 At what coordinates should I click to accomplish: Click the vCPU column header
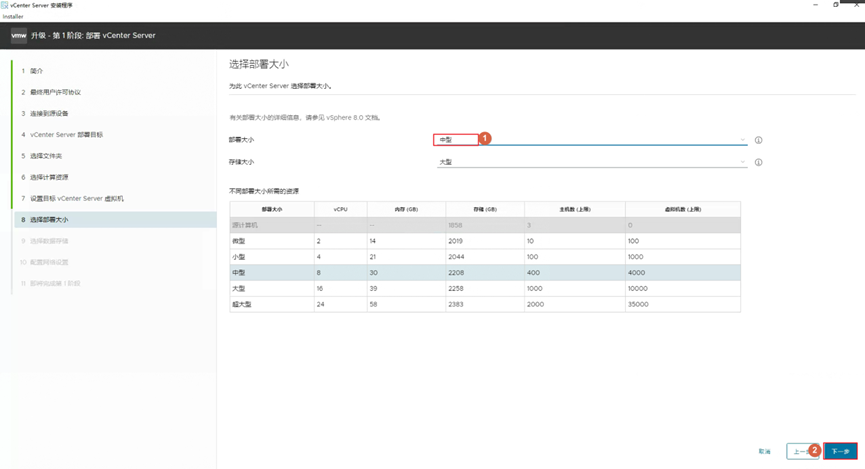[340, 209]
